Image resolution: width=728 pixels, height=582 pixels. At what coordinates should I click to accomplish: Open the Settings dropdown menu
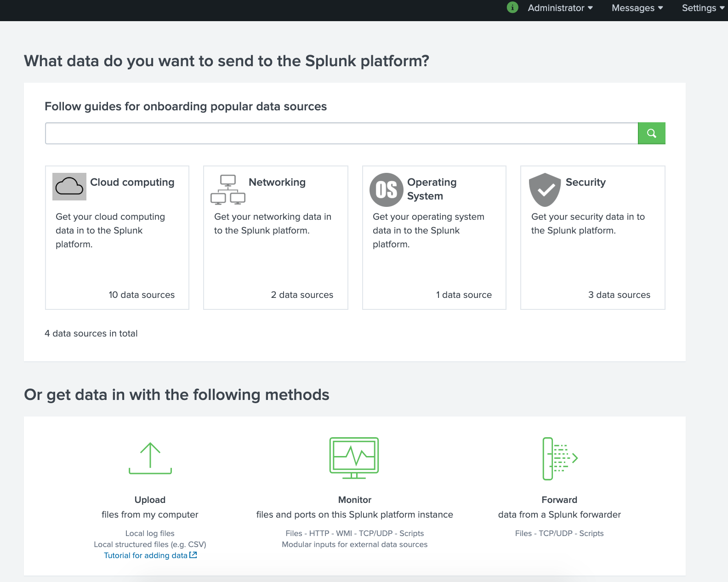click(703, 8)
